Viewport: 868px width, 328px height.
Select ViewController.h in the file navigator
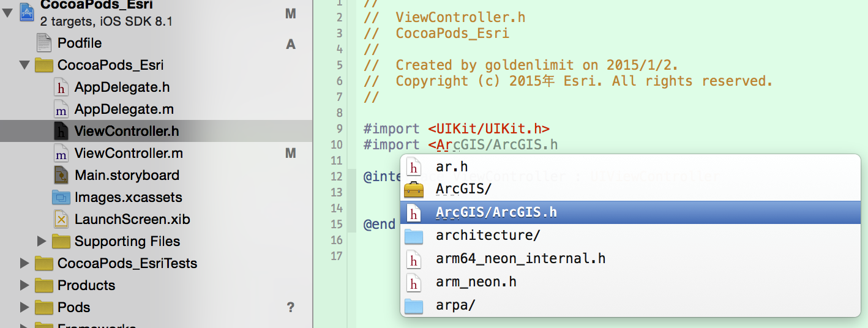pos(127,132)
